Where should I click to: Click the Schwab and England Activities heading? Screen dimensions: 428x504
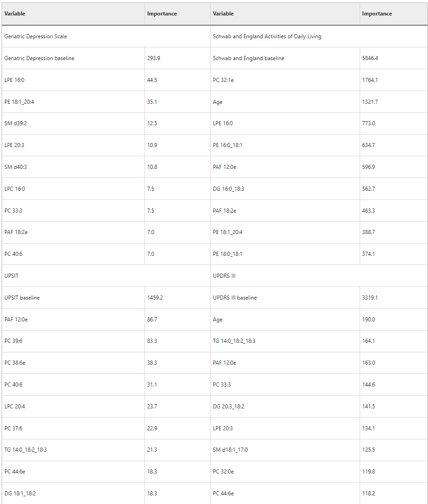coord(267,36)
